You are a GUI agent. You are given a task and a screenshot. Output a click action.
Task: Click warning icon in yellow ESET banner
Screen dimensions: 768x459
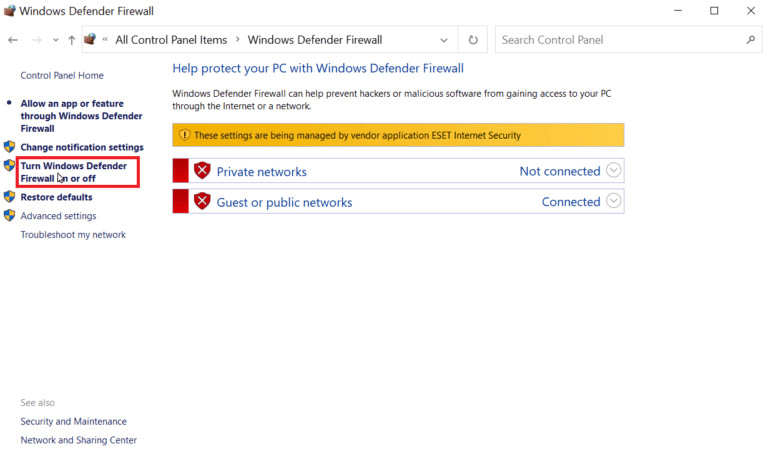coord(184,135)
